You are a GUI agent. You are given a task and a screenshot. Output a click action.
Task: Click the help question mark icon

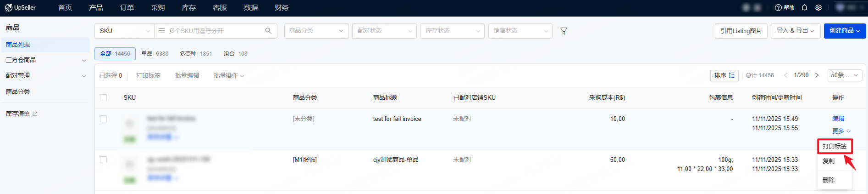778,8
